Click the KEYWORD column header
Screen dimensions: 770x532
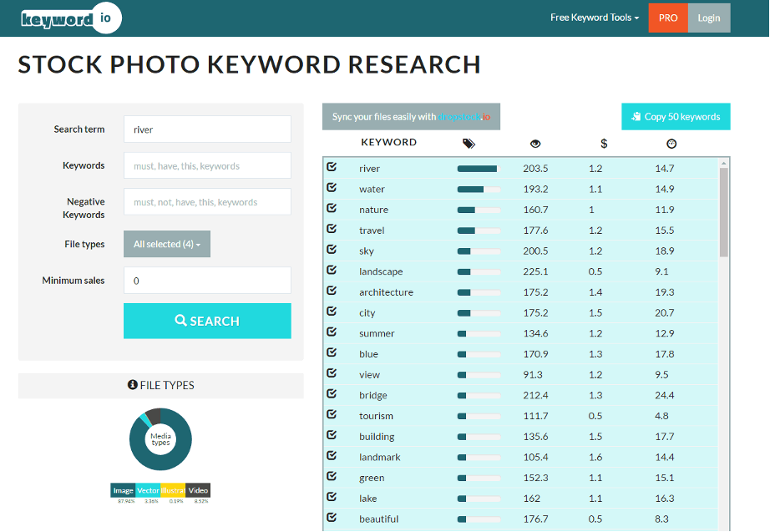pyautogui.click(x=388, y=143)
